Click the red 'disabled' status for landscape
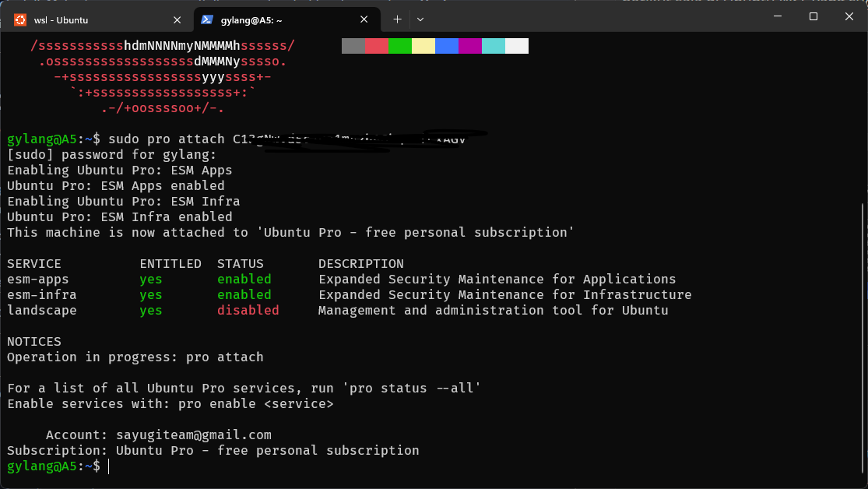 248,311
